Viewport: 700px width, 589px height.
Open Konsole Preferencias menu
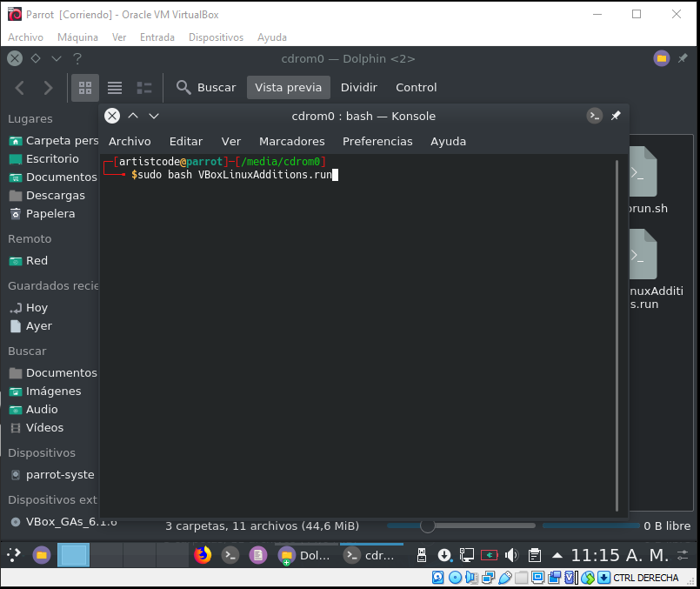point(377,141)
